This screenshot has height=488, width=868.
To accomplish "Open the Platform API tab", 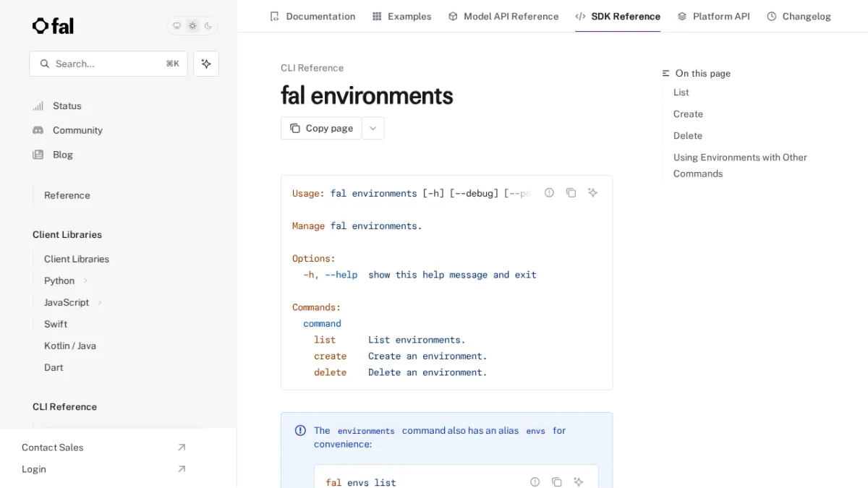I will coord(713,16).
